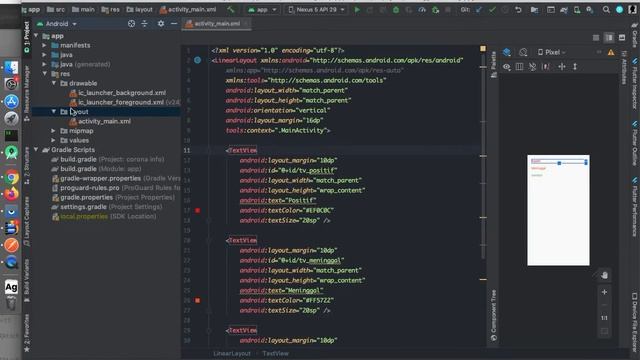Expand the values folder
640x360 pixels.
(54, 140)
